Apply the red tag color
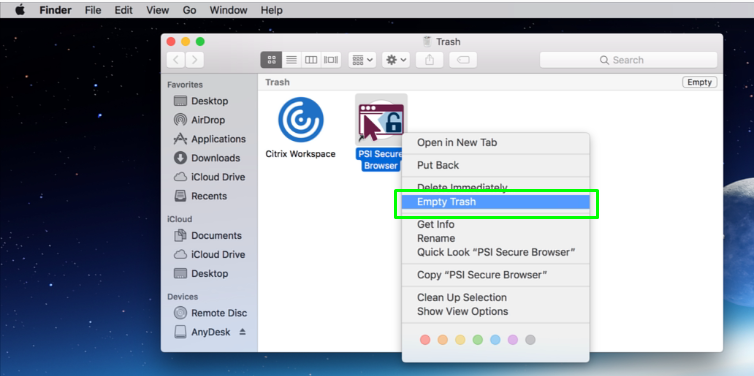 pyautogui.click(x=425, y=340)
